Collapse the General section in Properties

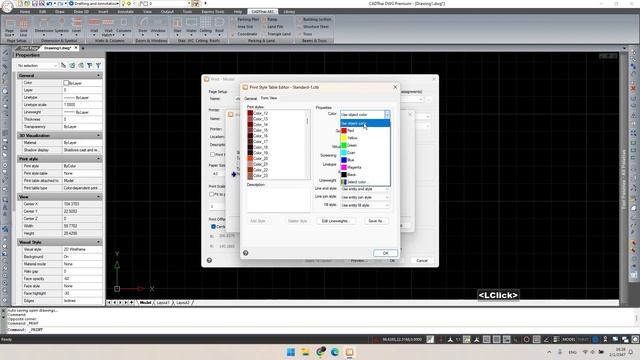[x=98, y=76]
